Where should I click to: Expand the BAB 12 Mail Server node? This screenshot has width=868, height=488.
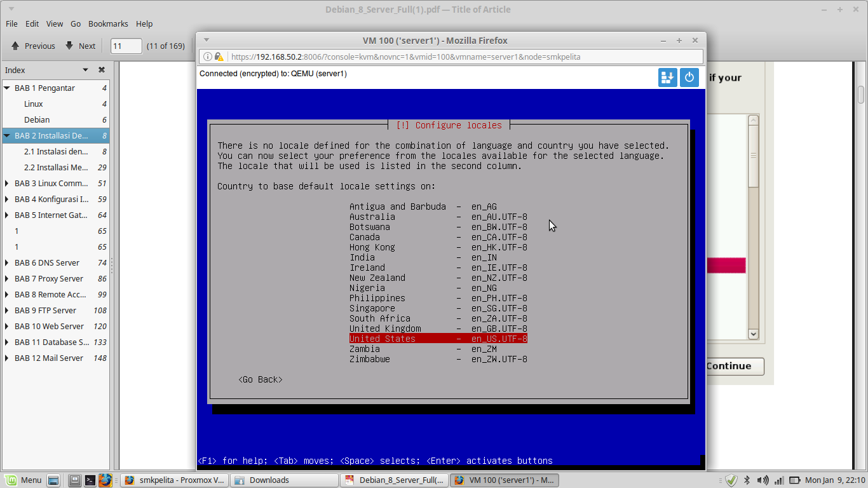[7, 358]
